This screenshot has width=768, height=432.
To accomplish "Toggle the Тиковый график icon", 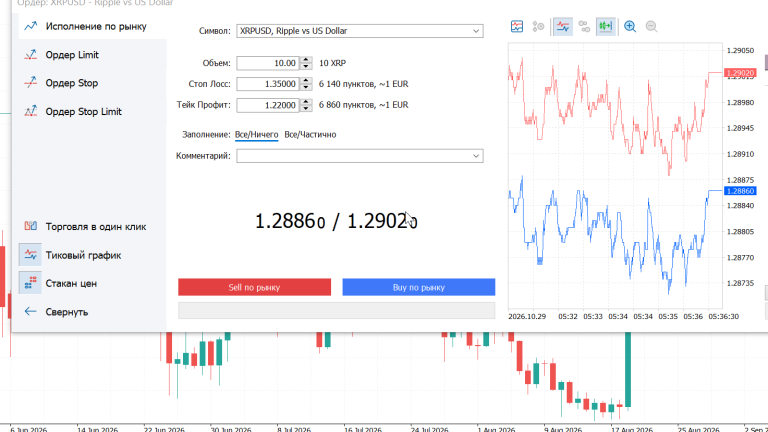I will pos(30,255).
